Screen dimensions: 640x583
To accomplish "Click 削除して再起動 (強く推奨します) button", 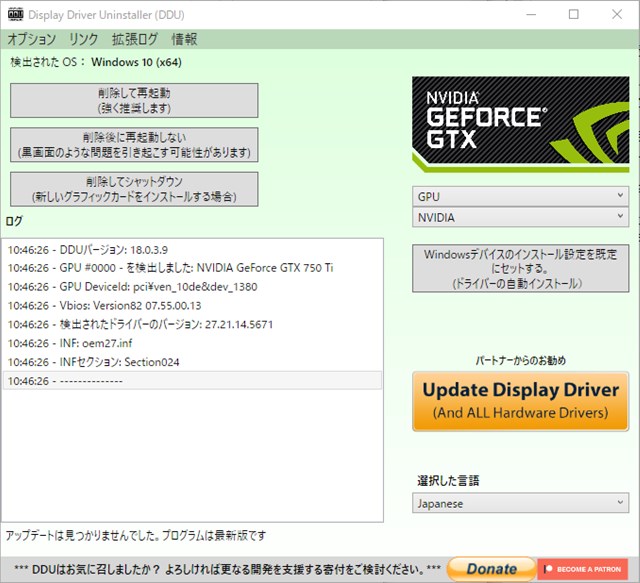I will coord(134,100).
